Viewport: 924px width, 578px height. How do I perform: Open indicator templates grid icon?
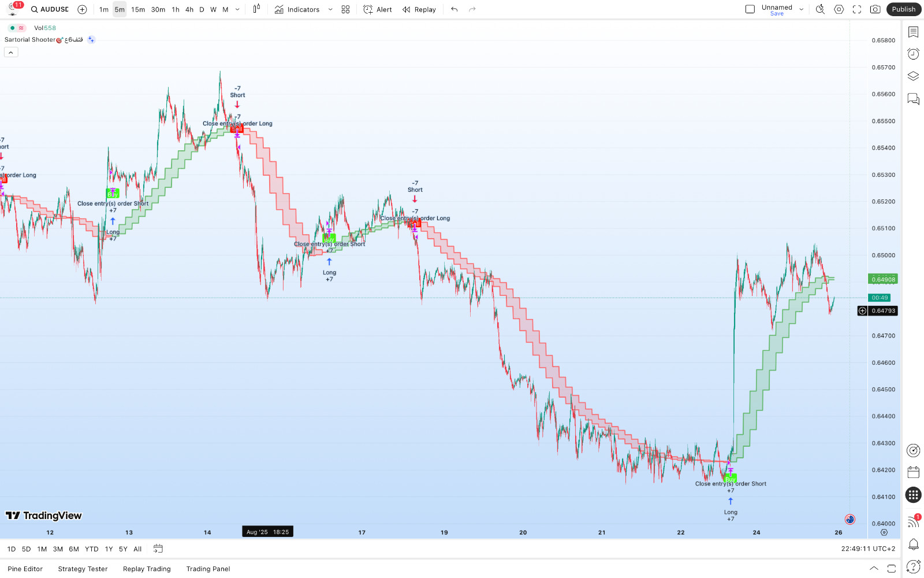pos(345,9)
